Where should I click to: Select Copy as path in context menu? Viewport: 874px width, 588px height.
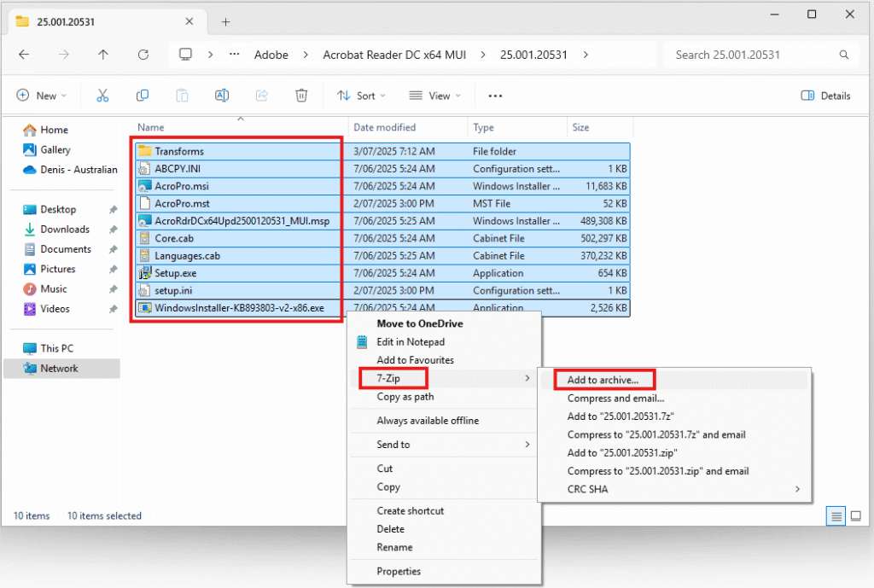tap(405, 397)
